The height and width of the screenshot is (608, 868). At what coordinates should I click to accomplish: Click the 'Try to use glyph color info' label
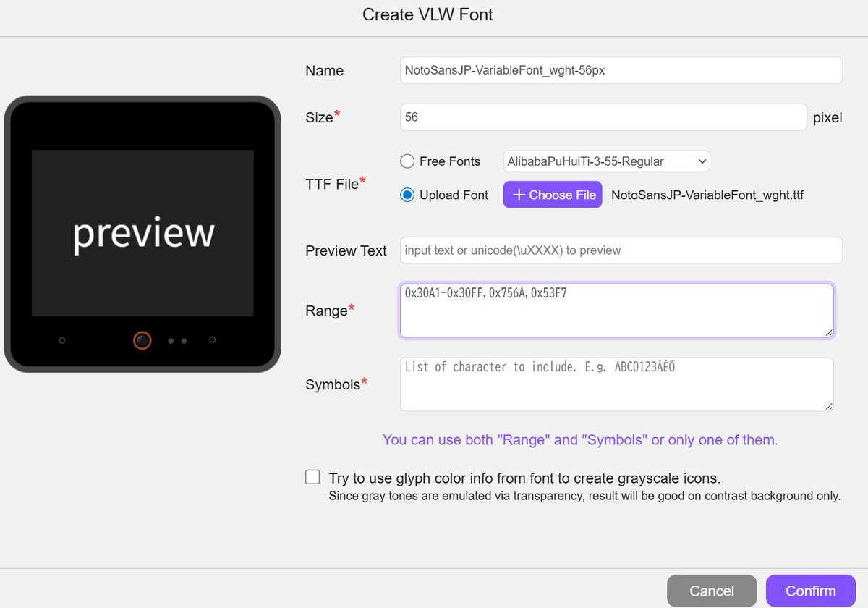coord(524,478)
